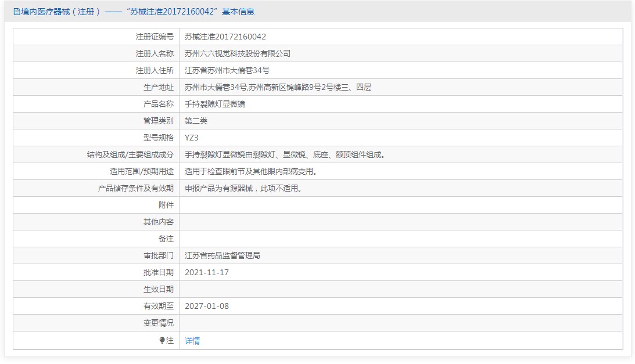
Task: Click the 产品储存条件及有效期 label
Action: pyautogui.click(x=136, y=188)
